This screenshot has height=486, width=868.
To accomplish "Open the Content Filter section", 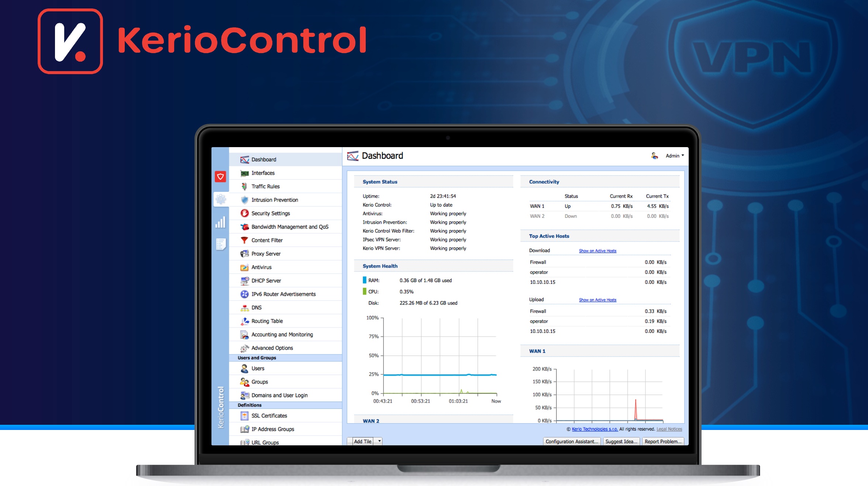I will pyautogui.click(x=267, y=240).
